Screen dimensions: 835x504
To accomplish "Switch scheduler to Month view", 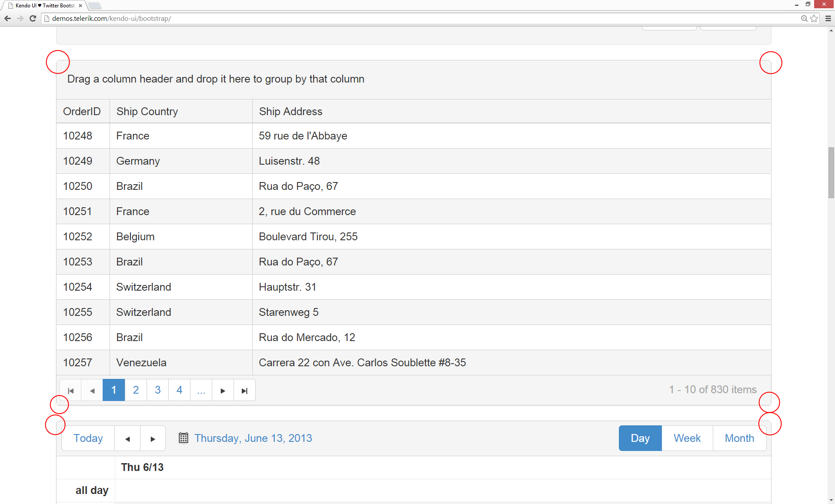I will click(x=739, y=438).
